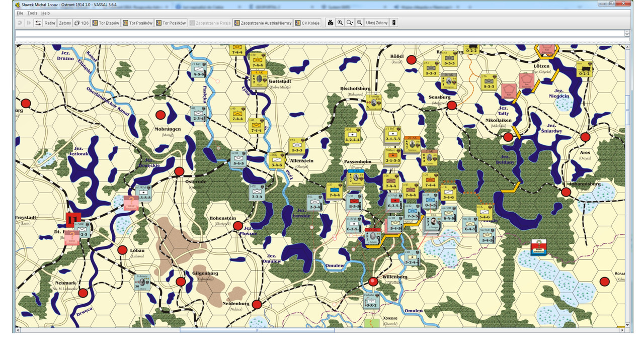Select the 1 Kav 4-5-6 cavalry counter

click(x=199, y=69)
